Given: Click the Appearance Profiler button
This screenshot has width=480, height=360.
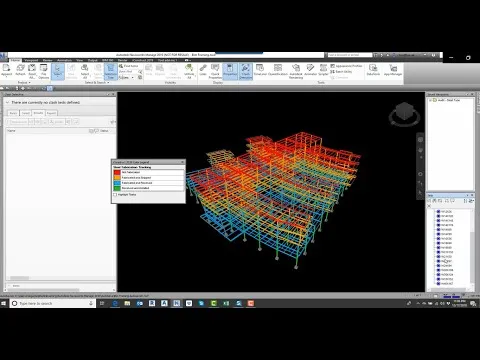Looking at the screenshot, I should click(346, 66).
